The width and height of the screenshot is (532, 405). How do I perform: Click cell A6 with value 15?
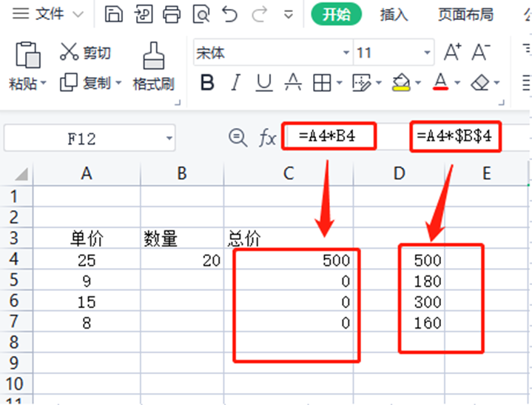tap(87, 301)
